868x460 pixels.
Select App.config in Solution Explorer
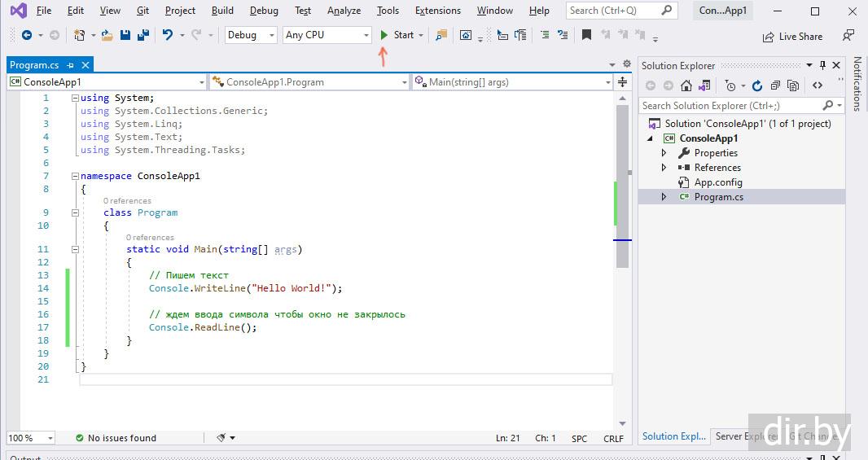pos(717,182)
